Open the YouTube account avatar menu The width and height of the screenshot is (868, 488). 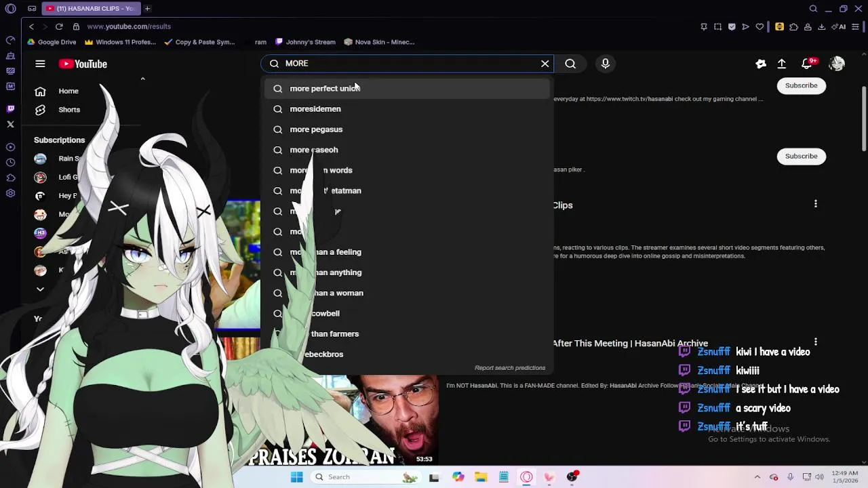[837, 64]
